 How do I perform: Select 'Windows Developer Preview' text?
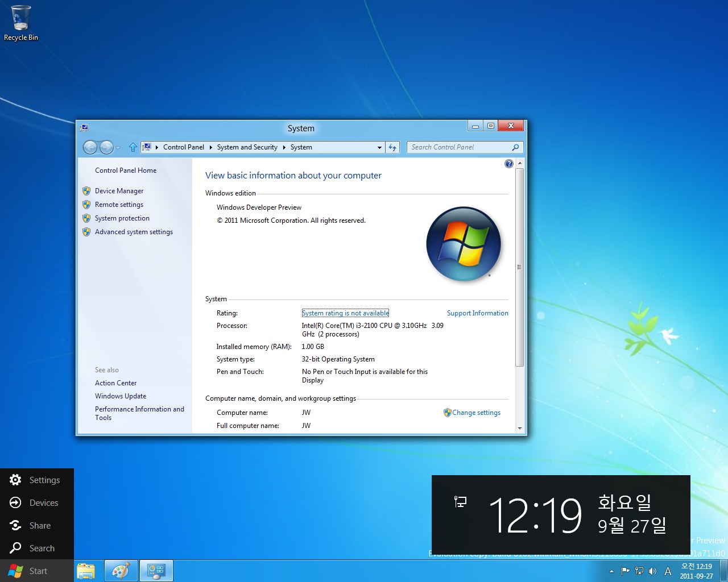[259, 207]
